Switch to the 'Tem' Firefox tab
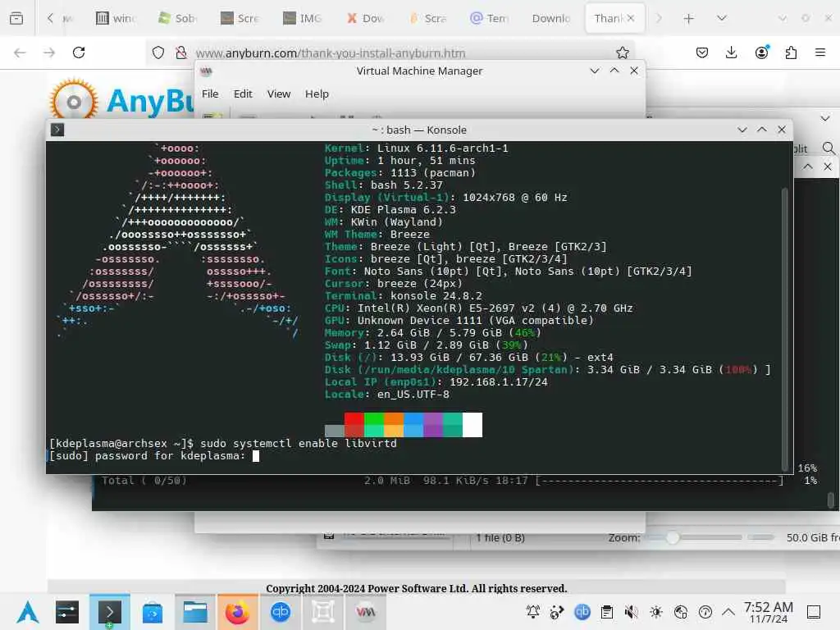The width and height of the screenshot is (840, 630). coord(489,18)
